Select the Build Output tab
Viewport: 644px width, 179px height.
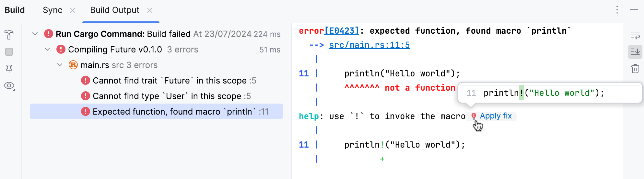(115, 10)
